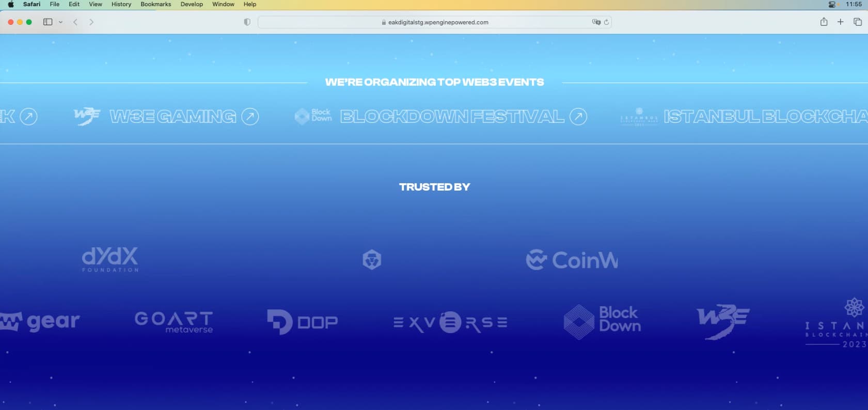Viewport: 868px width, 410px height.
Task: Click the small Istanbul logo in events
Action: [x=639, y=117]
